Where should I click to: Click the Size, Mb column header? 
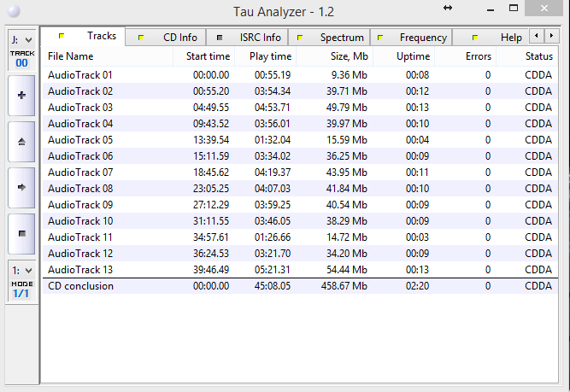click(335, 56)
